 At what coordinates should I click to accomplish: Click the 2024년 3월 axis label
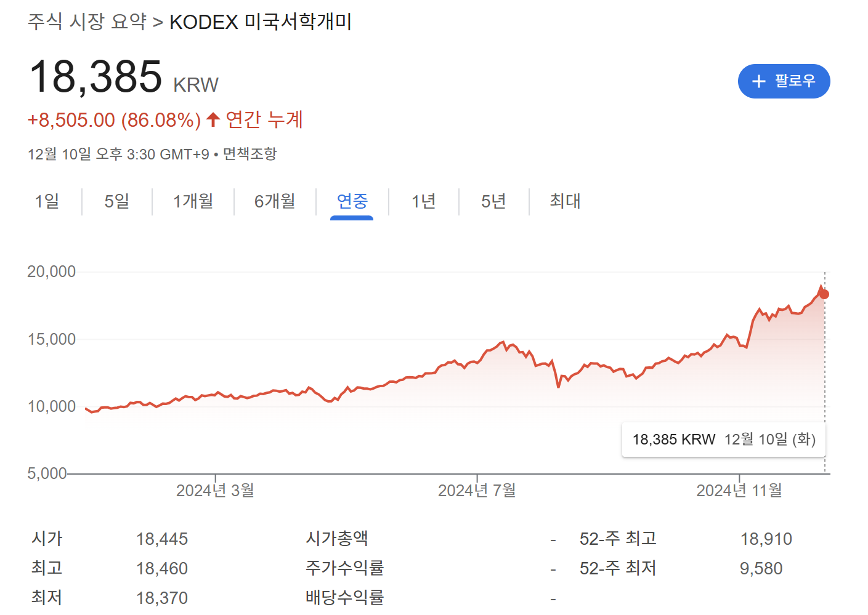pyautogui.click(x=215, y=490)
